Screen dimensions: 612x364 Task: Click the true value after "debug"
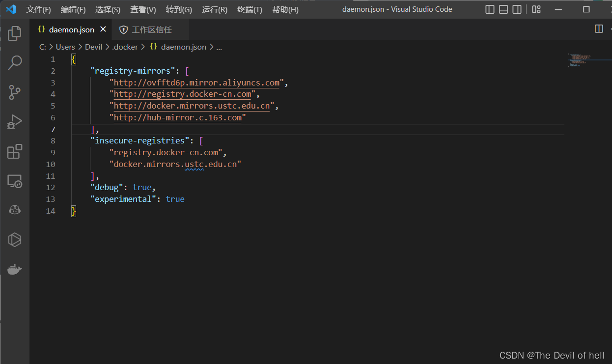[142, 188]
